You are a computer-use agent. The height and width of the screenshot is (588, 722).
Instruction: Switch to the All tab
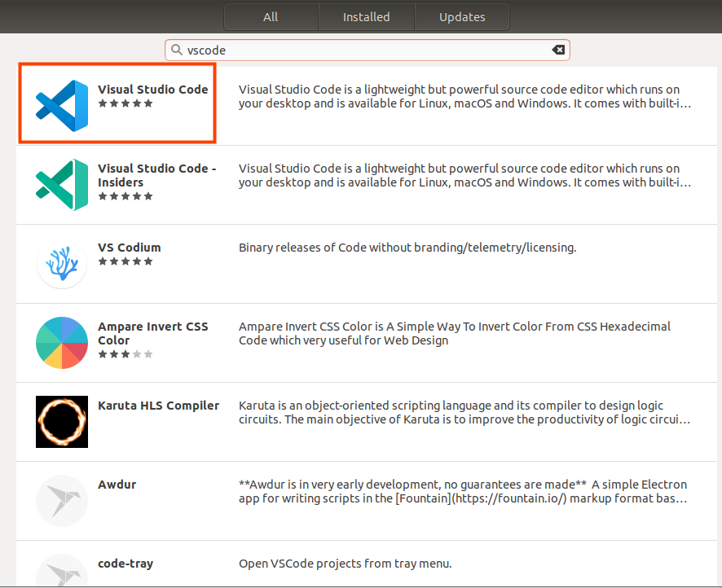tap(271, 17)
